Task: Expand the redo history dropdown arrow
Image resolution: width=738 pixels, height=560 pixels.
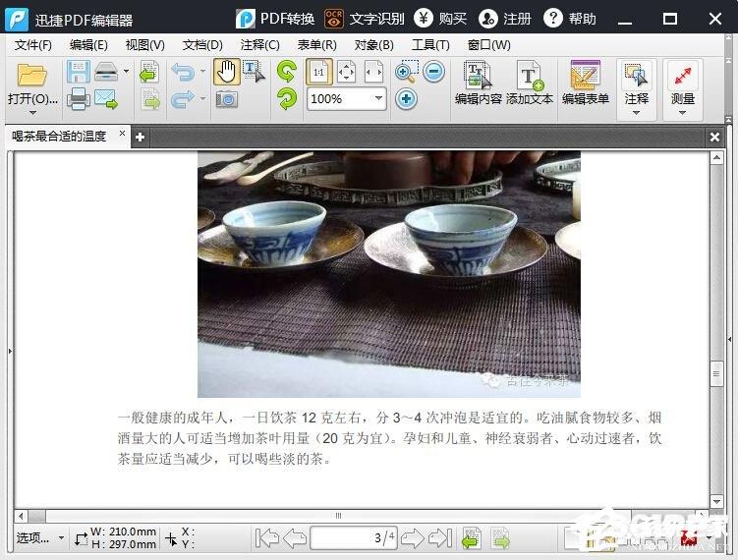Action: click(202, 99)
